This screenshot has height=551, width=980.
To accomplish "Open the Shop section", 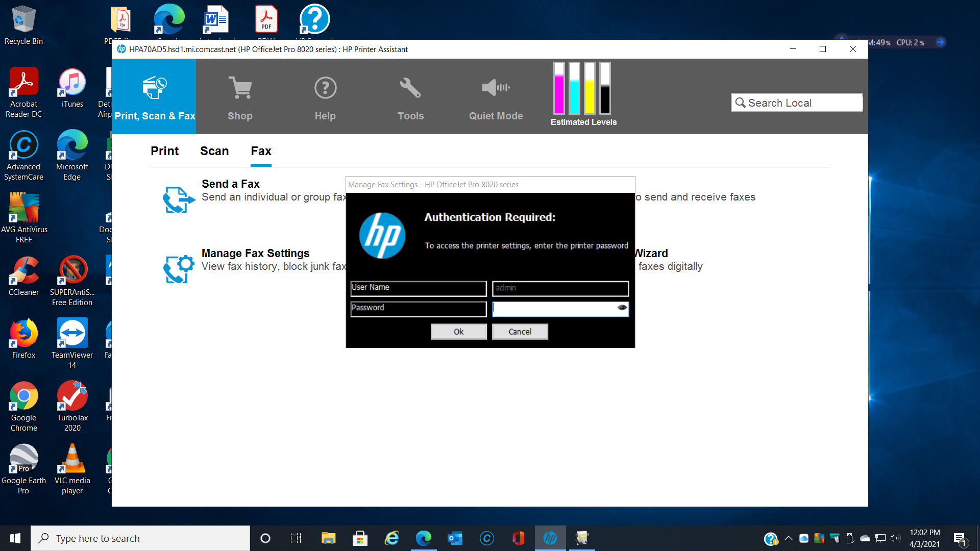I will pos(240,97).
